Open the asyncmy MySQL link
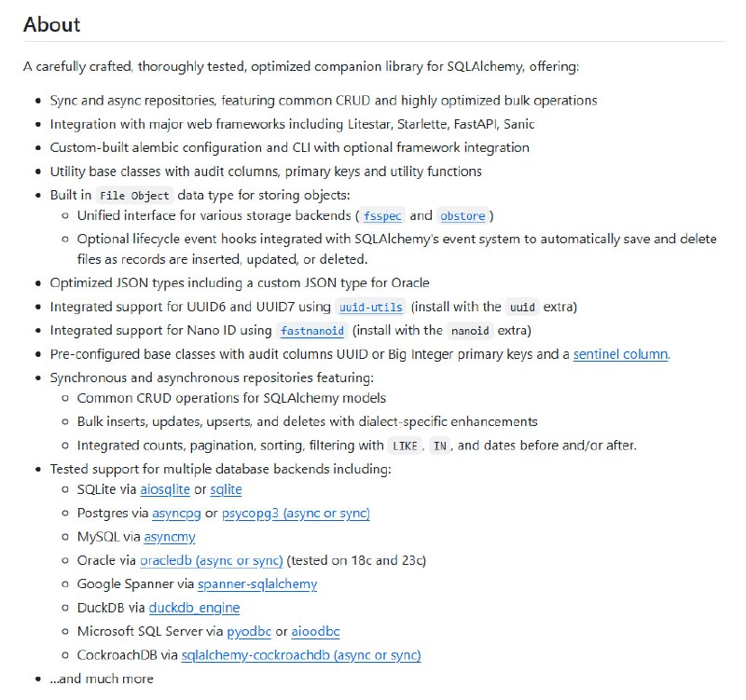This screenshot has width=746, height=700. (x=169, y=537)
